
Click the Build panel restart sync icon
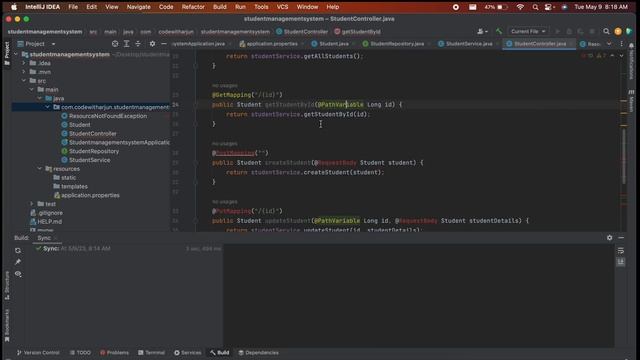(x=18, y=250)
